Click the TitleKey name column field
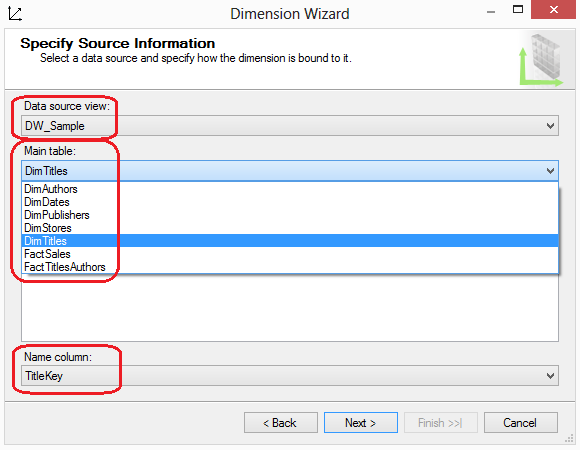Image resolution: width=580 pixels, height=450 pixels. click(x=290, y=376)
